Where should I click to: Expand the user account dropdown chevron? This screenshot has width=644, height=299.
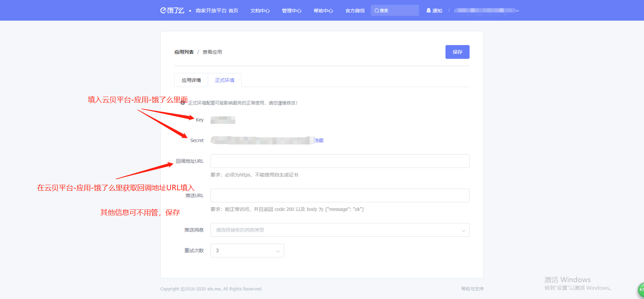(x=517, y=11)
